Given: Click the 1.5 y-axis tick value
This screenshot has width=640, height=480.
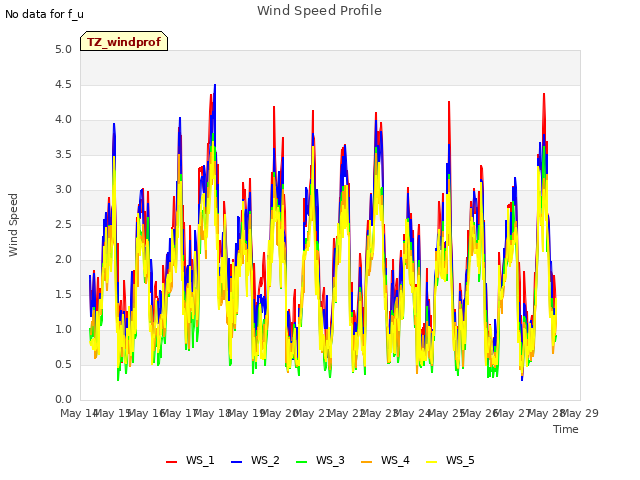Looking at the screenshot, I should tap(63, 295).
